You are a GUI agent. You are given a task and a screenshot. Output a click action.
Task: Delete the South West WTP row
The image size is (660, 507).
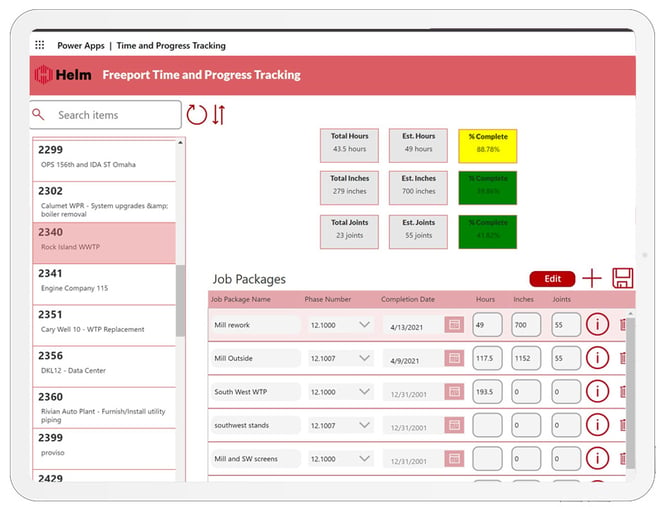[623, 391]
